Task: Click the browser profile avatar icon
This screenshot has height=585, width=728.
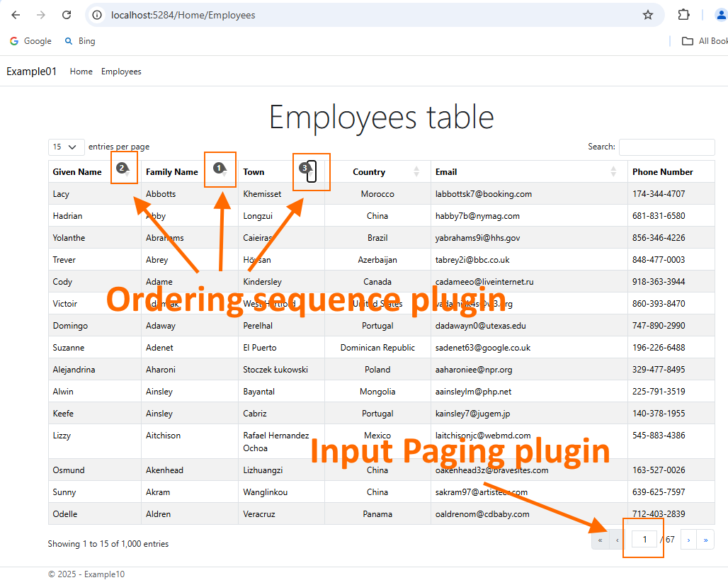Action: tap(721, 14)
